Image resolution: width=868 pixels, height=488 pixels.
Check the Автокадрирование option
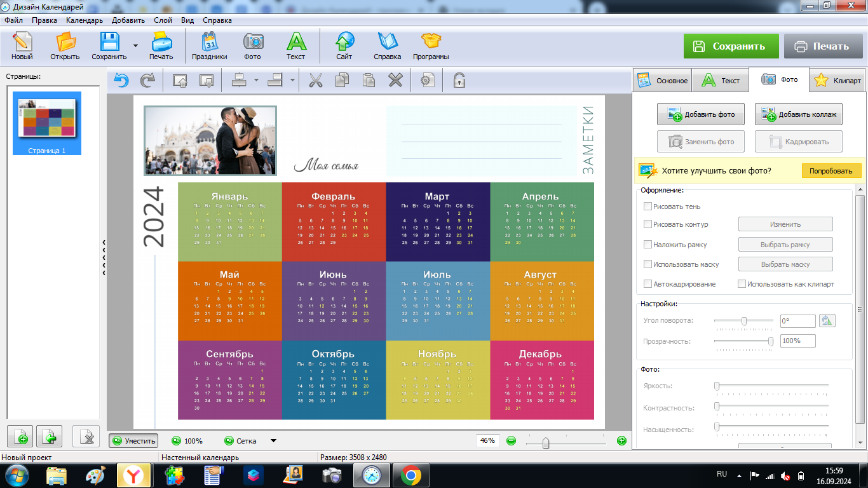(648, 284)
